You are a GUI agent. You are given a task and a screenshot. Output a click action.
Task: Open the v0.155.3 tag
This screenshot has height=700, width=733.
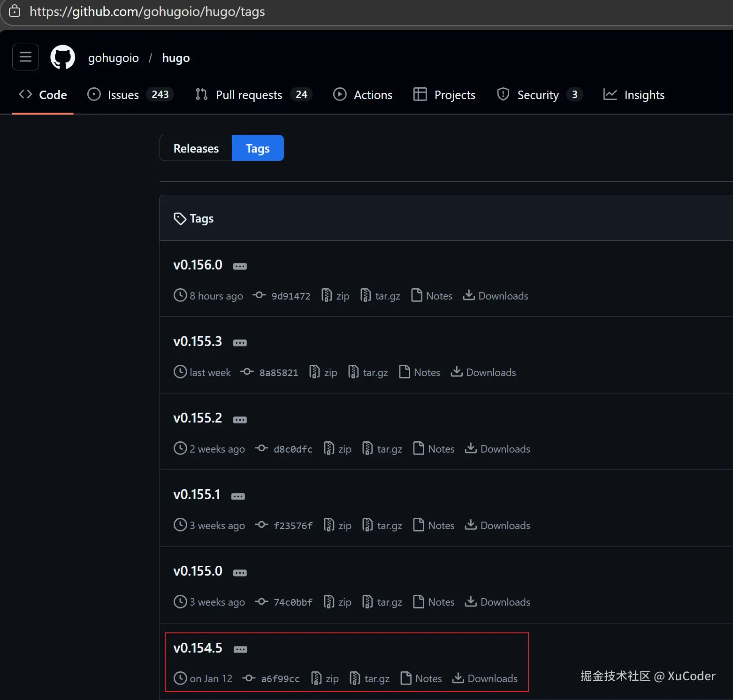pyautogui.click(x=198, y=341)
